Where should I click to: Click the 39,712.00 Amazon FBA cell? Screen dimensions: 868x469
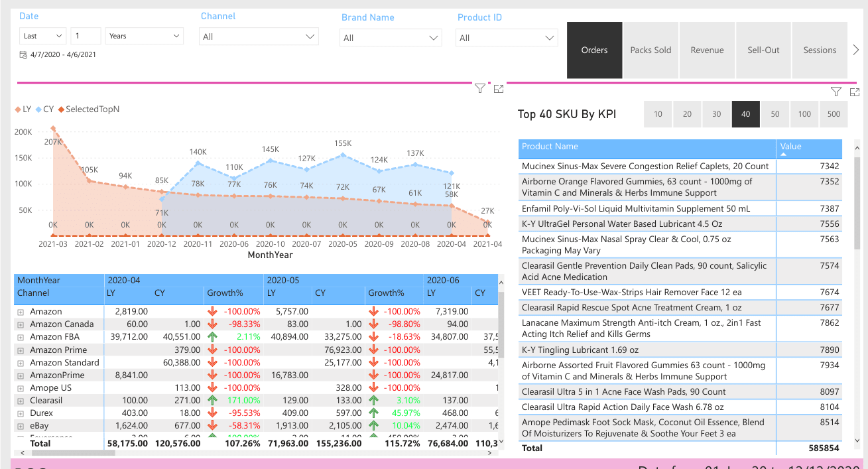coord(129,337)
